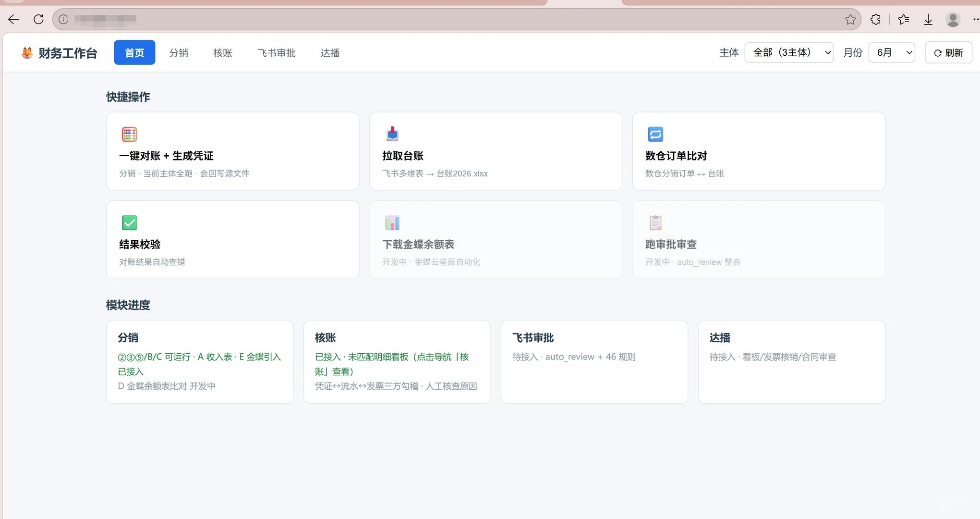
Task: Click the browser address bar
Action: pos(456,19)
